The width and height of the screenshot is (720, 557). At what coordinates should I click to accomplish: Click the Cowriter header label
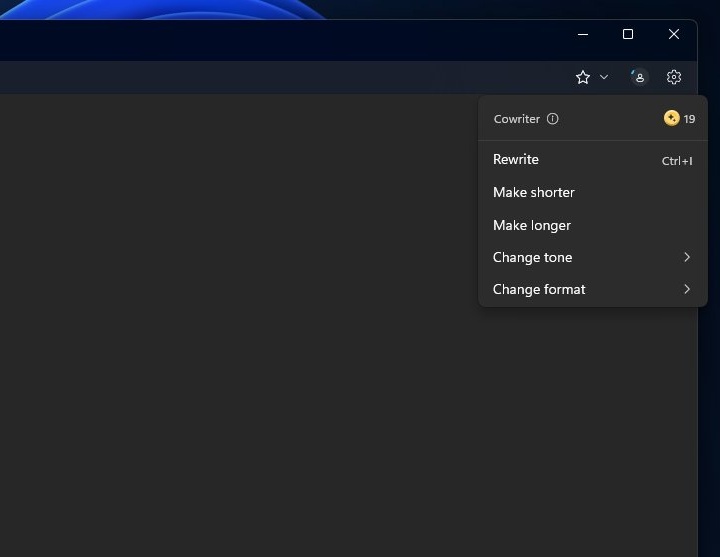point(517,119)
